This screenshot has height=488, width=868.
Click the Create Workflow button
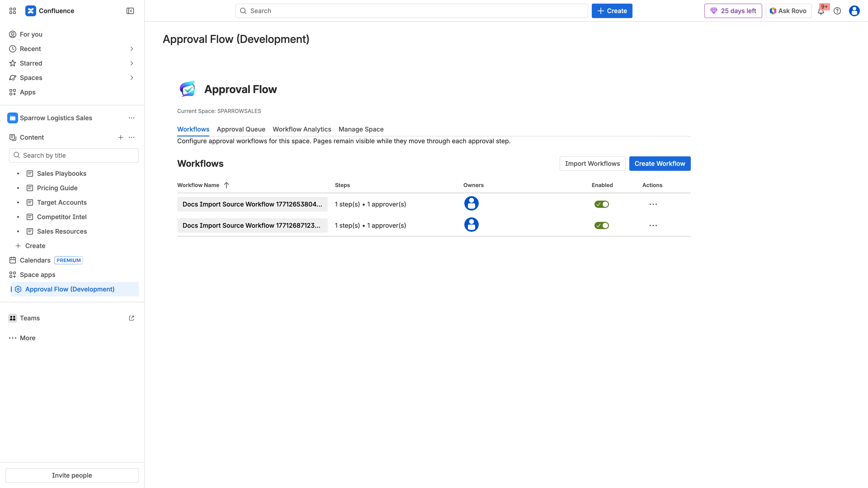pos(659,163)
